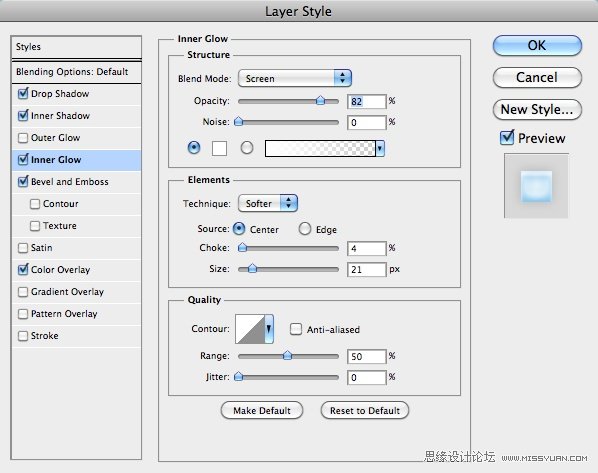The image size is (598, 473).
Task: Click the glow gradient preview bar
Action: point(320,148)
